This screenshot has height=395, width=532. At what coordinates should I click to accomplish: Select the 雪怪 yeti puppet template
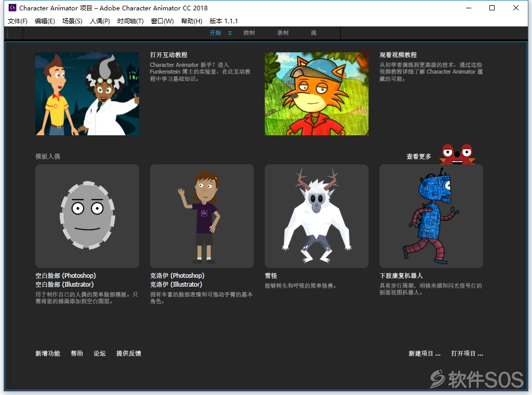click(x=317, y=216)
